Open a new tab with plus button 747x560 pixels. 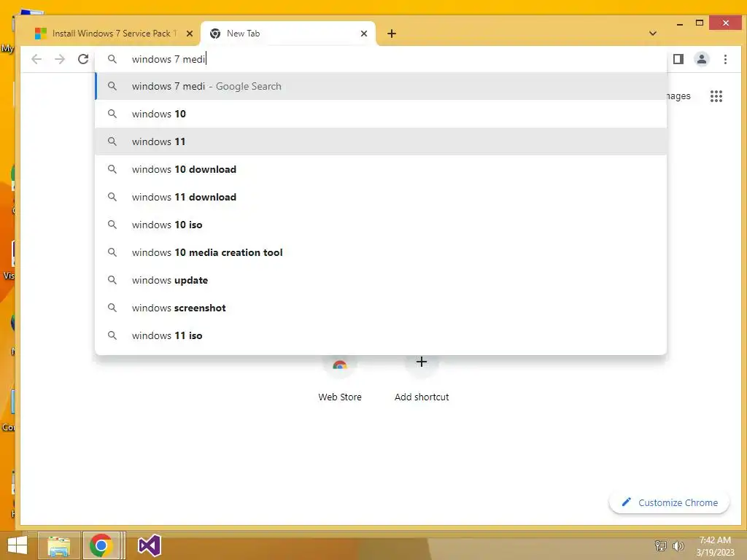(392, 34)
